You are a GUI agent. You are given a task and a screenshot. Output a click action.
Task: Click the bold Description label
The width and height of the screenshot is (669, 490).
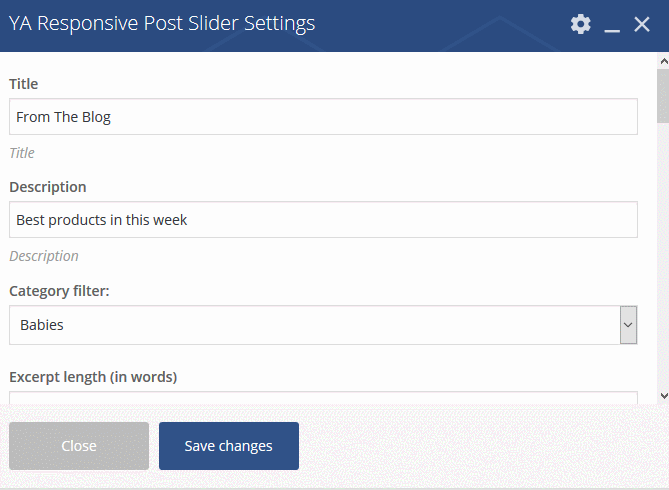coord(48,187)
